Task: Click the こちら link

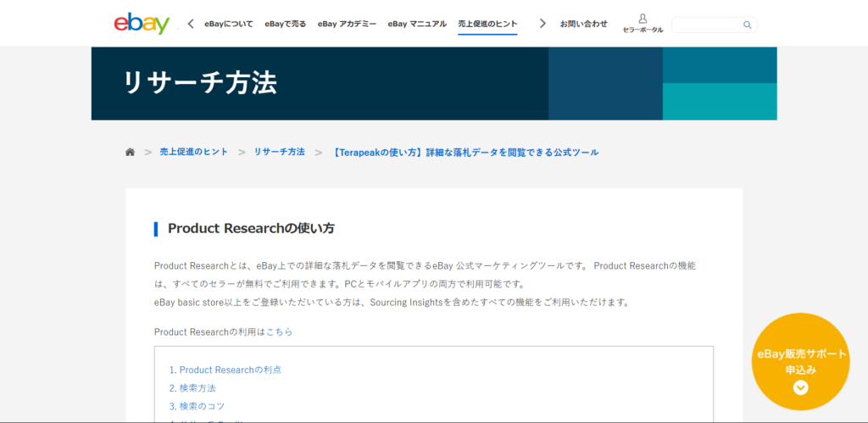Action: tap(280, 332)
